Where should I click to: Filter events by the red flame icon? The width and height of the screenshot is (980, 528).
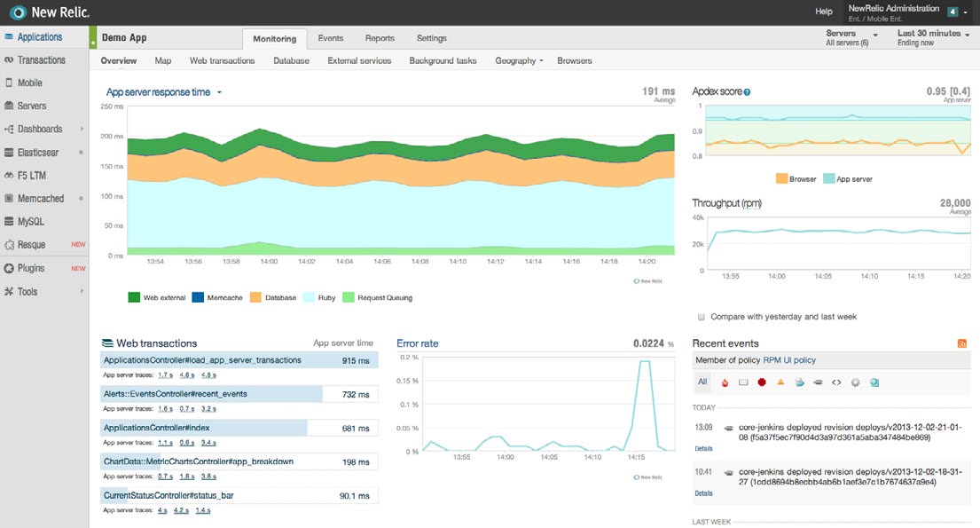point(725,382)
